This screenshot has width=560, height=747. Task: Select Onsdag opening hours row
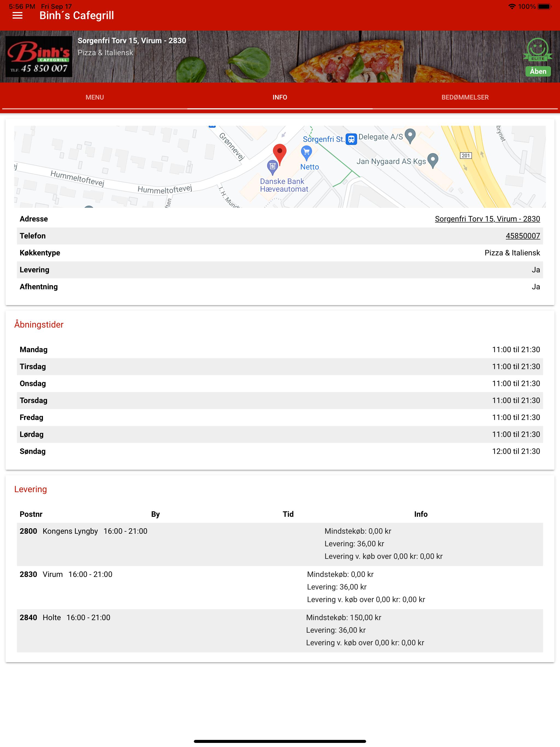click(280, 383)
